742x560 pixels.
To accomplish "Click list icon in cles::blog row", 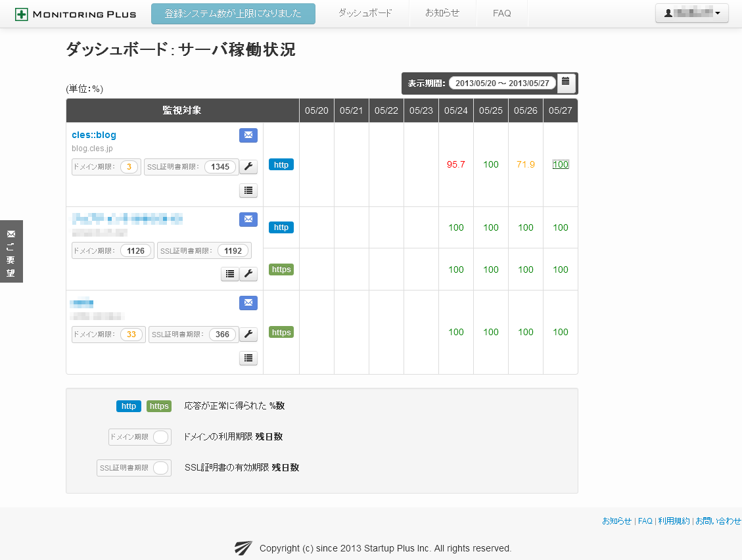I will click(248, 191).
